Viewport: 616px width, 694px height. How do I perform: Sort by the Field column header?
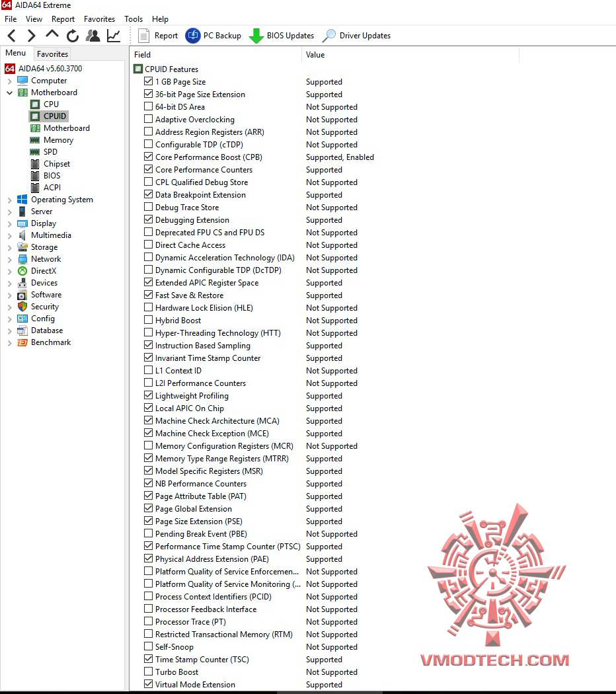(216, 54)
